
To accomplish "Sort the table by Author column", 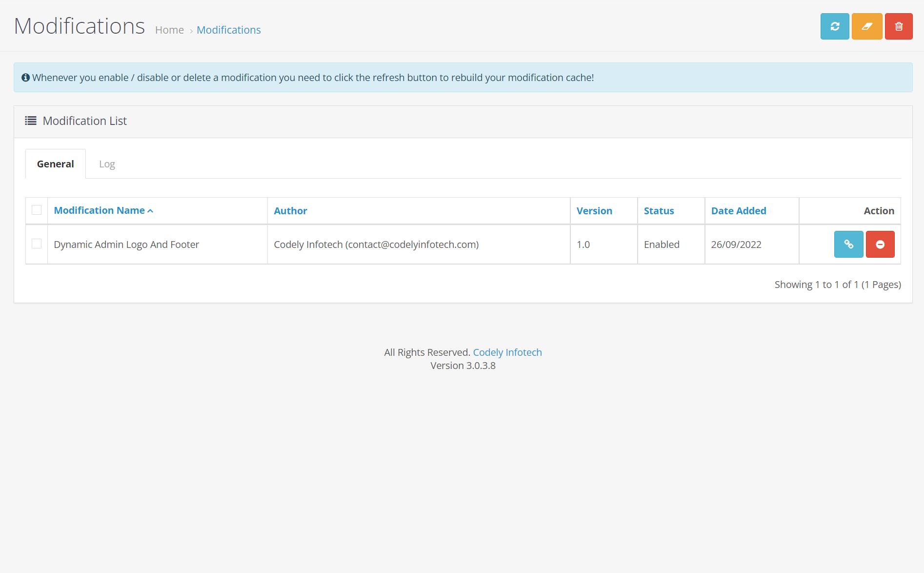I will (x=290, y=211).
